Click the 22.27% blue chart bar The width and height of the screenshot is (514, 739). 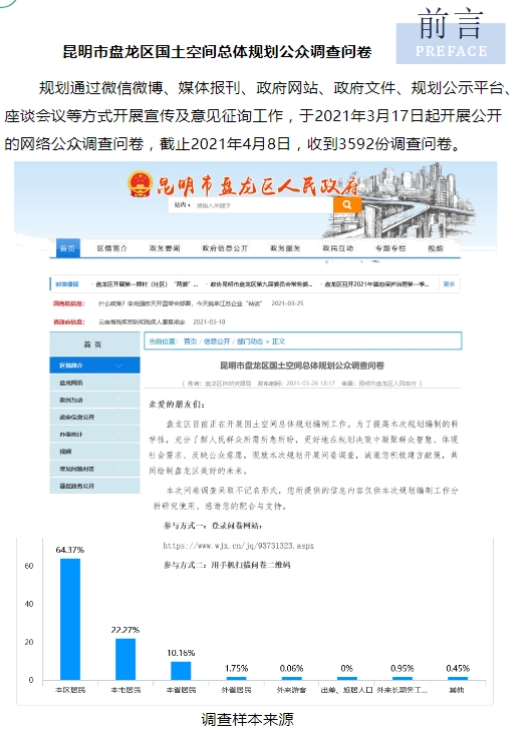click(x=125, y=659)
